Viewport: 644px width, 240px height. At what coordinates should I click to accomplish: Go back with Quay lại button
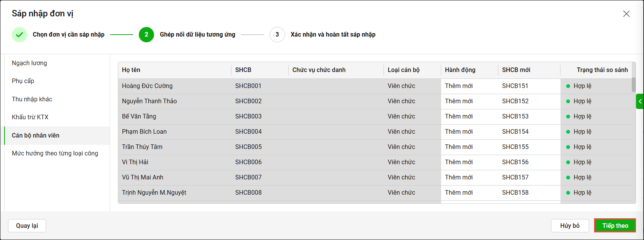(27, 226)
